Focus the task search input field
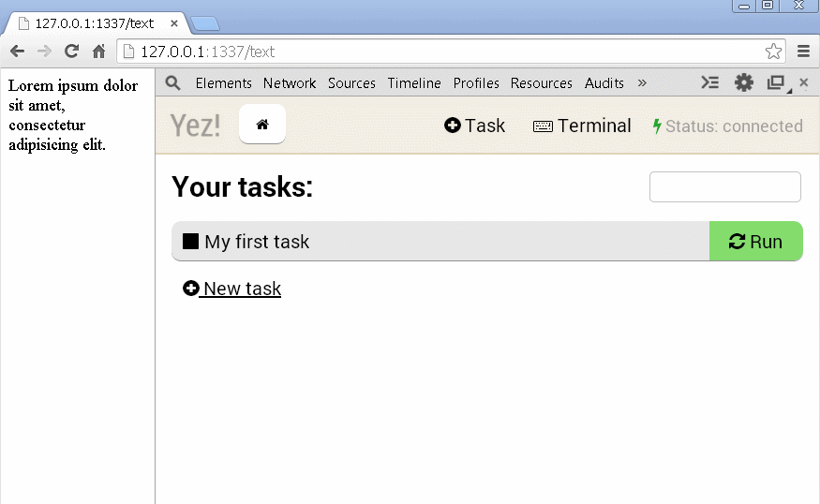Image resolution: width=820 pixels, height=504 pixels. point(724,187)
